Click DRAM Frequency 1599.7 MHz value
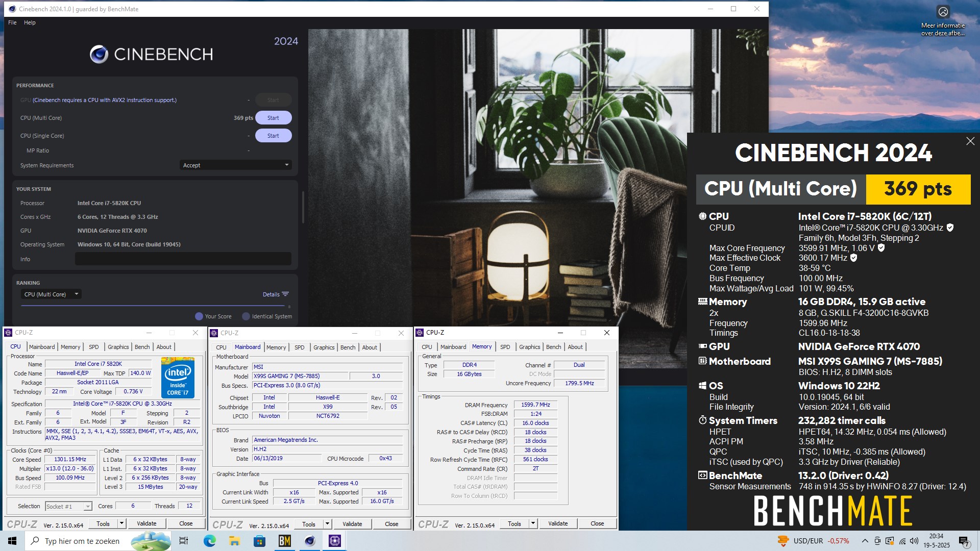This screenshot has width=980, height=551. [x=535, y=405]
